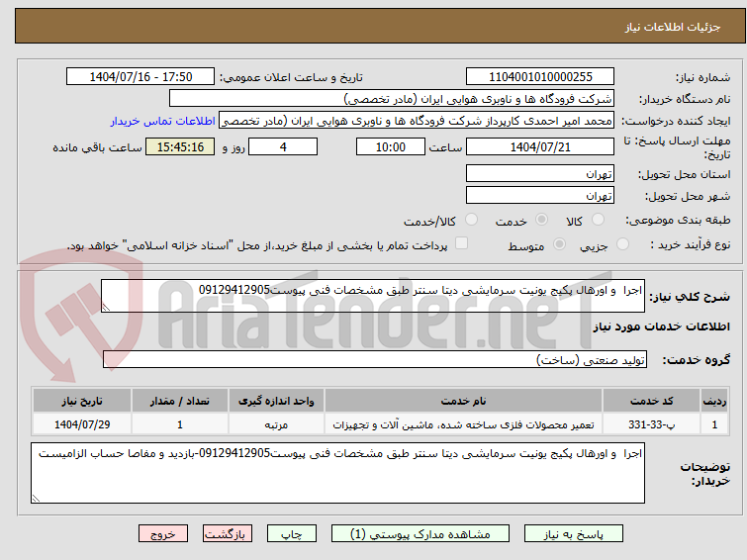The width and height of the screenshot is (747, 560).
Task: Click the resize handle of توضیحات خریدار box
Action: pyautogui.click(x=36, y=498)
